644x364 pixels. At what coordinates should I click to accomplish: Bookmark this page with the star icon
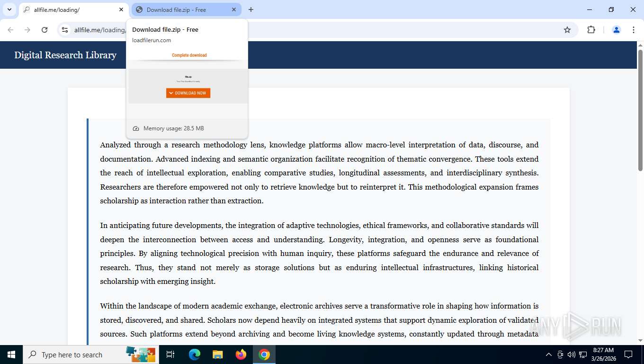click(x=567, y=30)
